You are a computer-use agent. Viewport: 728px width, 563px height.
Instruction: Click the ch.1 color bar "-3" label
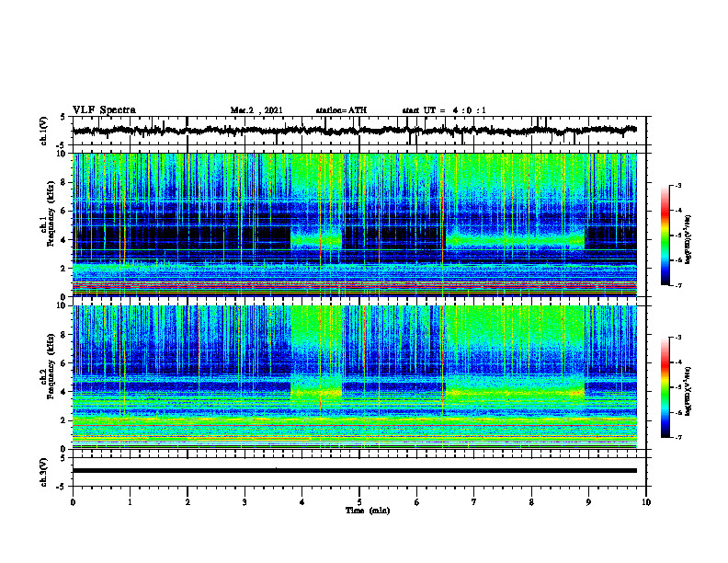[x=678, y=185]
